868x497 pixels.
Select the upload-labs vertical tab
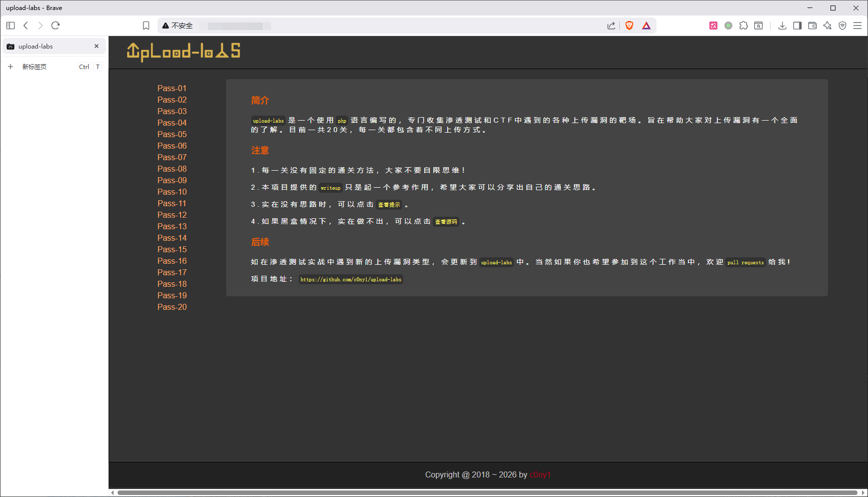pyautogui.click(x=54, y=46)
